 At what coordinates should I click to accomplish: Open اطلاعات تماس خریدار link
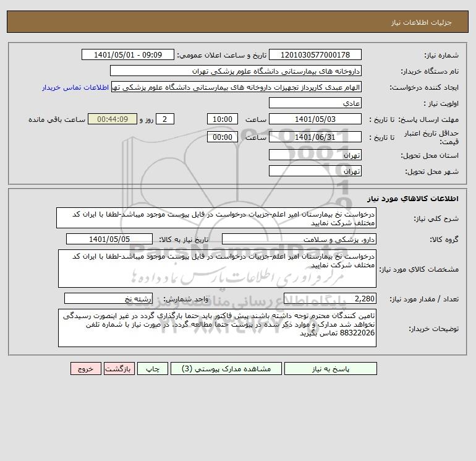pyautogui.click(x=75, y=87)
